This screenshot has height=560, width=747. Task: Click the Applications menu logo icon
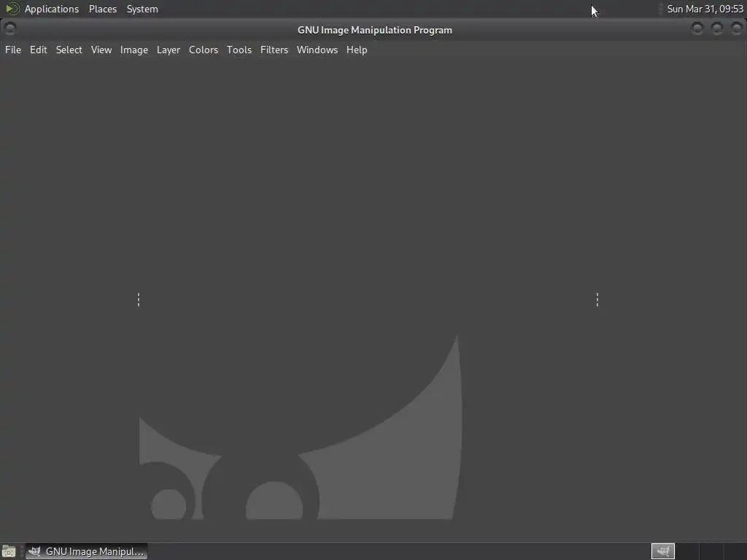[12, 9]
